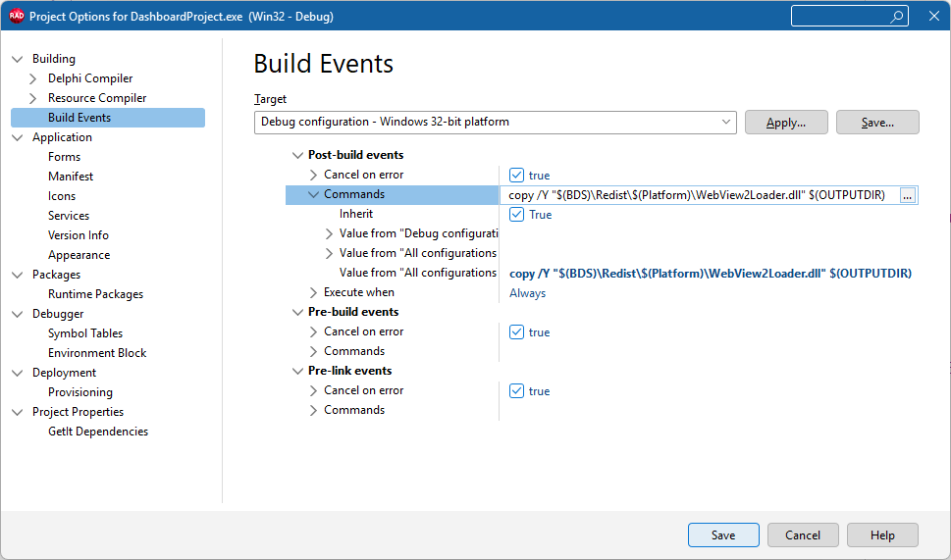Click the RAD Studio logo icon in title bar
The height and width of the screenshot is (560, 951).
pos(17,17)
